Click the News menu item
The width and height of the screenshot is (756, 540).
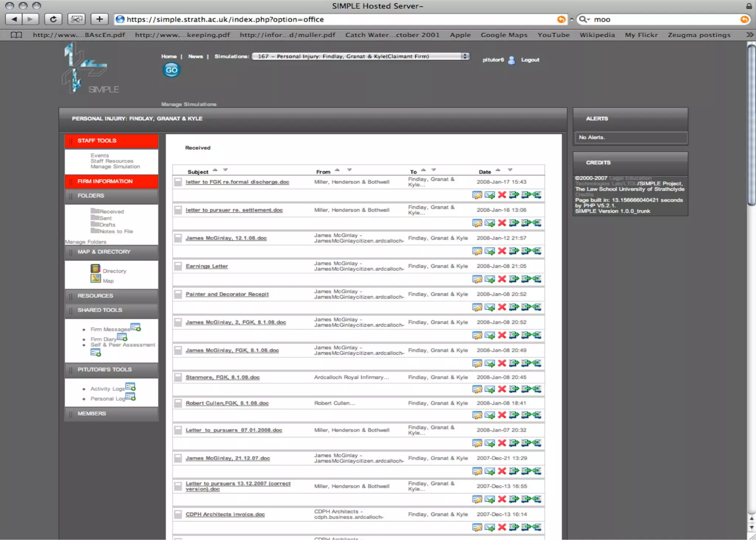coord(195,56)
